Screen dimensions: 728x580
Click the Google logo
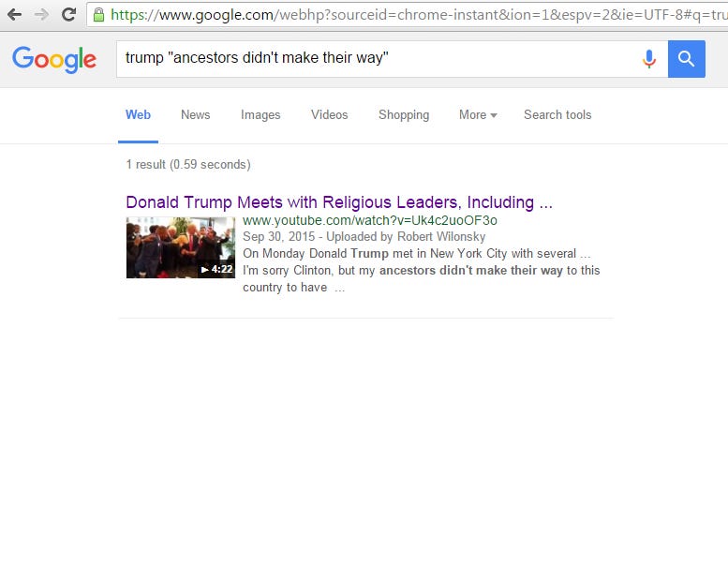54,59
